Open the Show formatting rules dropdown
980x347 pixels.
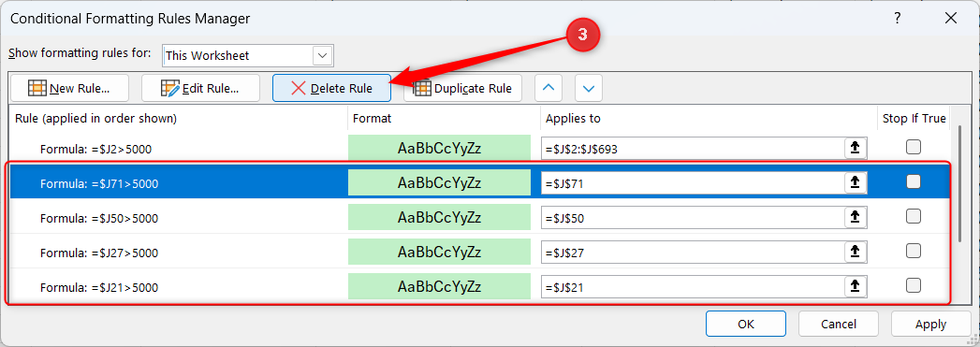coord(323,55)
